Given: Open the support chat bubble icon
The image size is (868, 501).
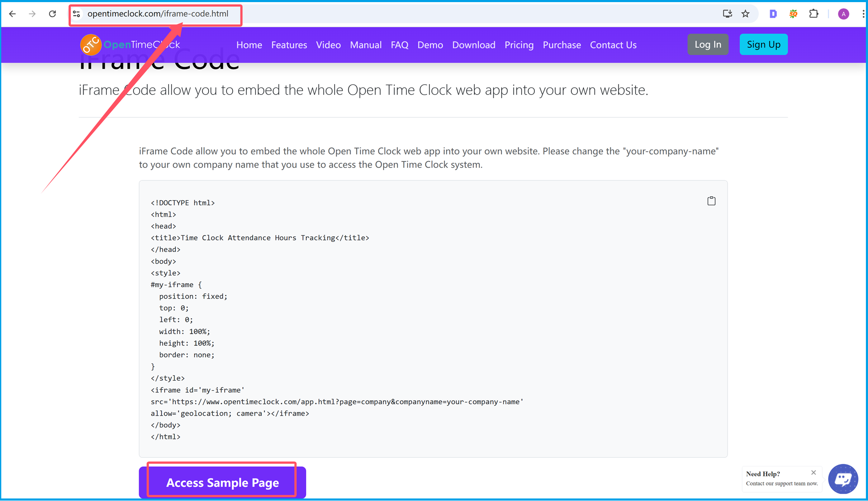Looking at the screenshot, I should pos(843,479).
